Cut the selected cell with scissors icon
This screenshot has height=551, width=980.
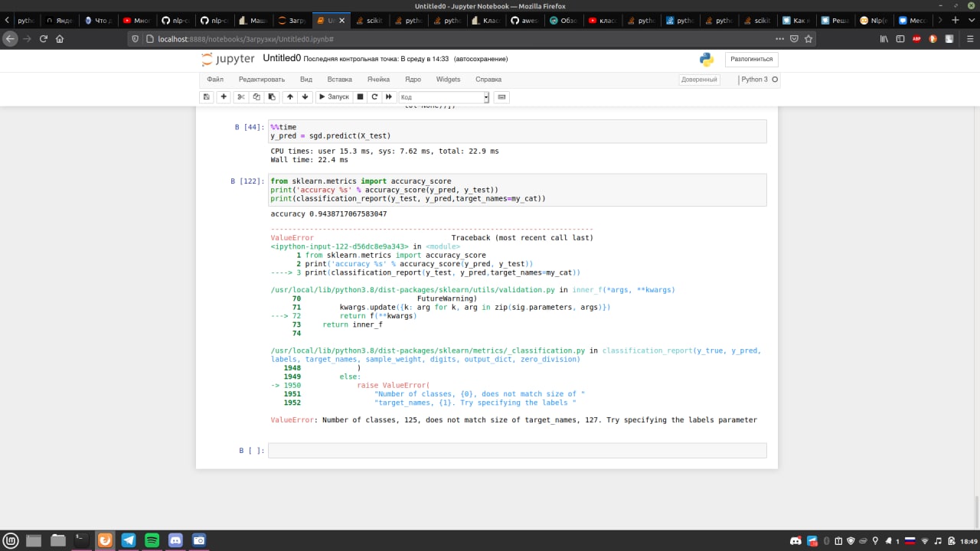(241, 97)
